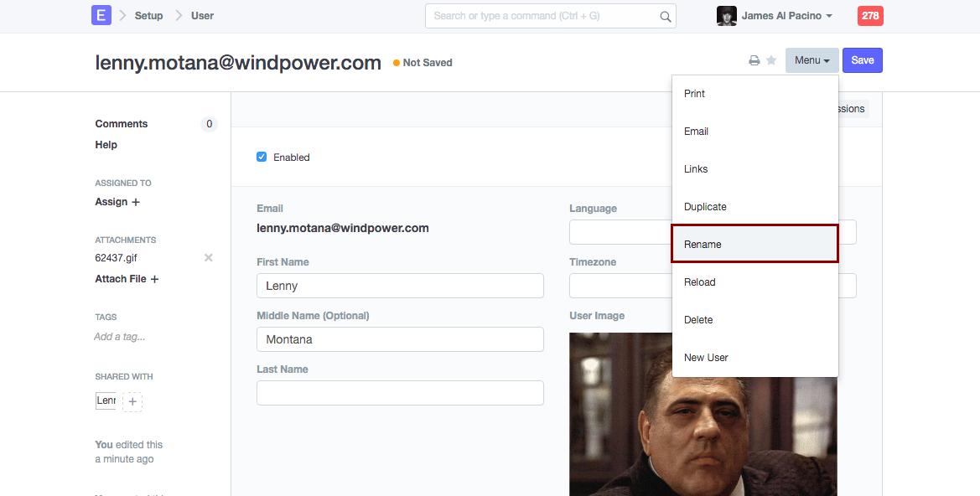Click the search magnifier icon
980x496 pixels.
[665, 16]
